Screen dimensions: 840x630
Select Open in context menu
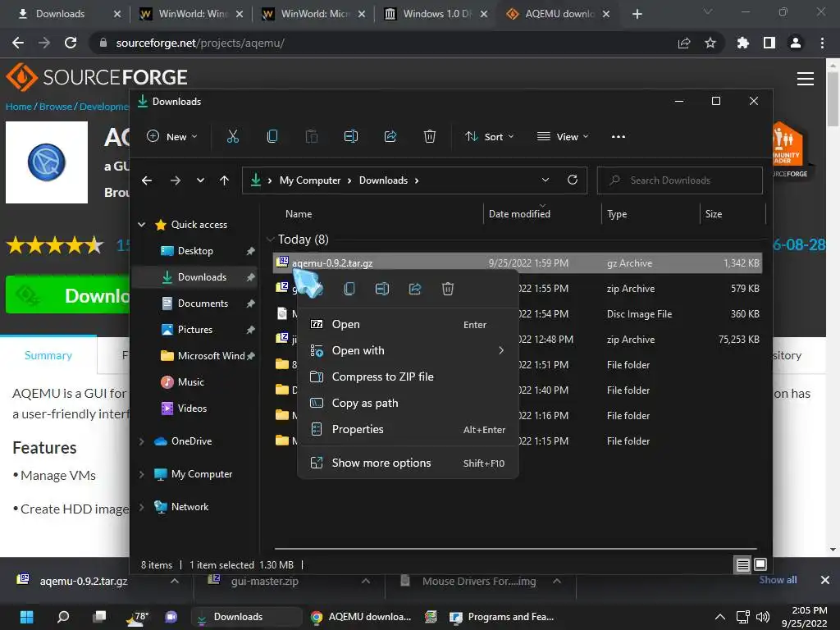pos(408,324)
